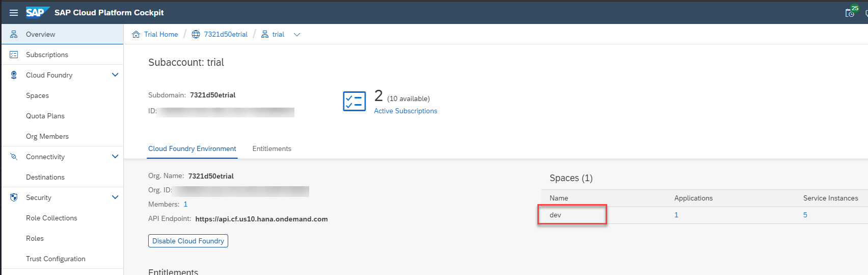868x275 pixels.
Task: Open the Members count link
Action: (185, 204)
